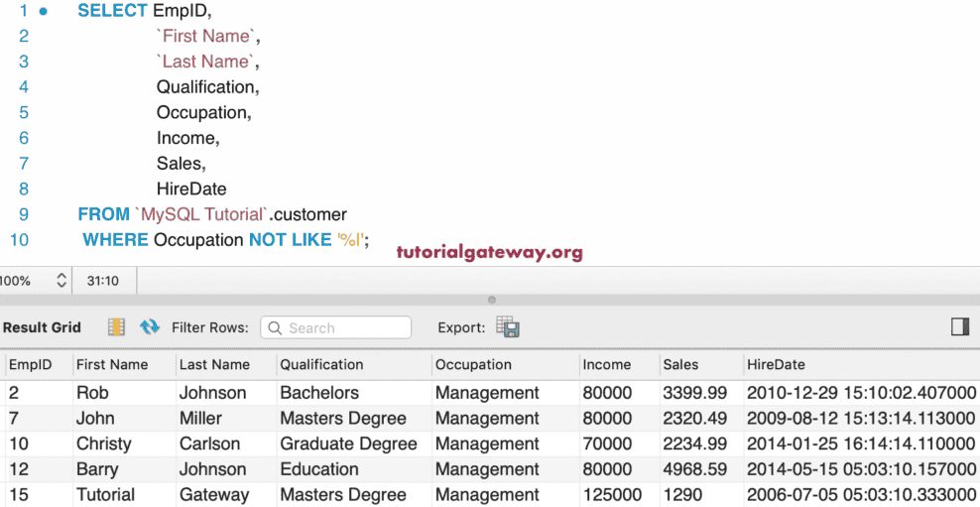
Task: Click Qualification on editor line 4
Action: click(205, 87)
